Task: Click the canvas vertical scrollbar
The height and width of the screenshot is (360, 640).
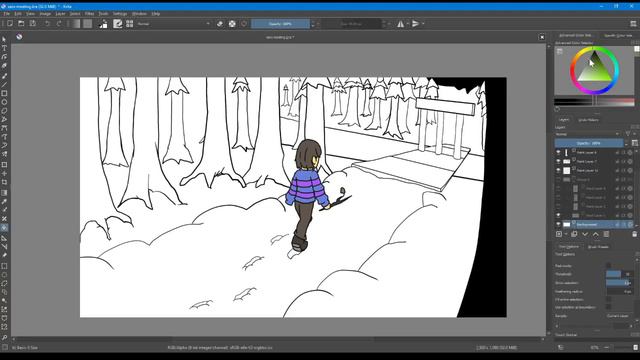Action: coord(549,190)
